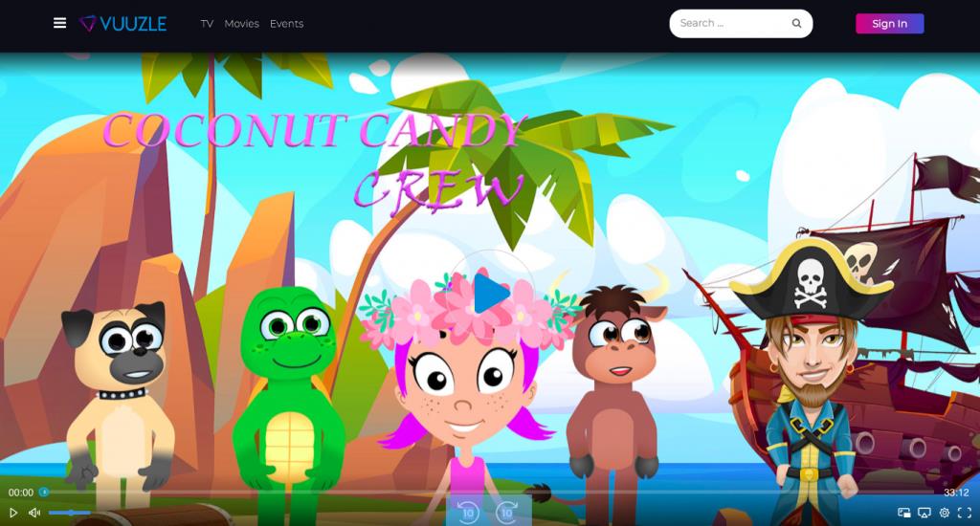Go to the Movies section
The image size is (980, 526).
[x=241, y=24]
